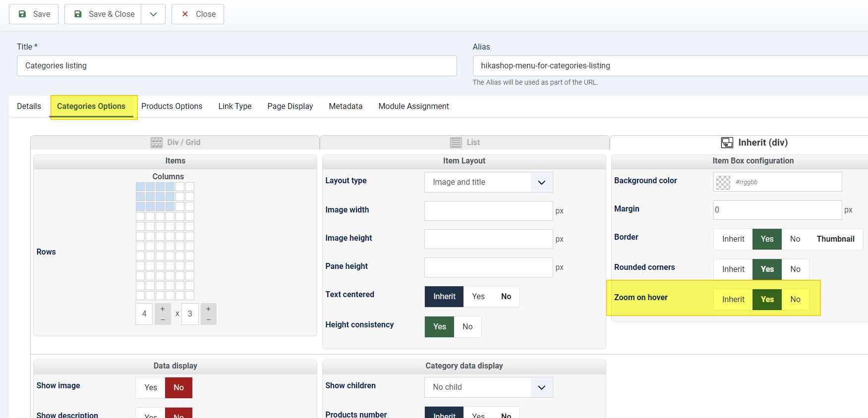Set Border option to Thumbnail
This screenshot has height=418, width=868.
tap(835, 239)
